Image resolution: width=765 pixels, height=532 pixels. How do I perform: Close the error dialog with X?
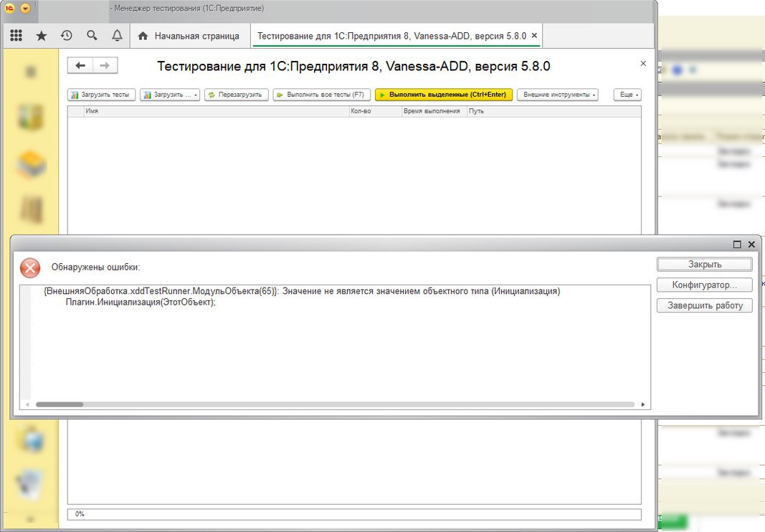(x=751, y=244)
